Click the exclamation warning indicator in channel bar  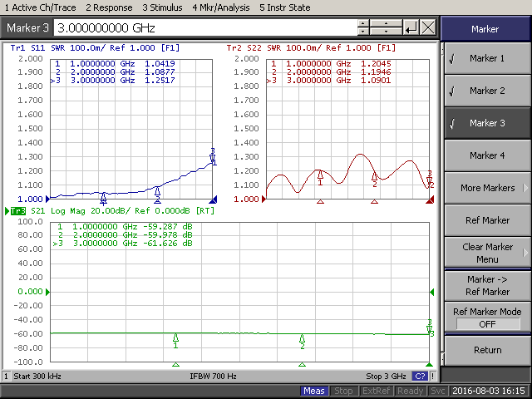click(x=432, y=377)
